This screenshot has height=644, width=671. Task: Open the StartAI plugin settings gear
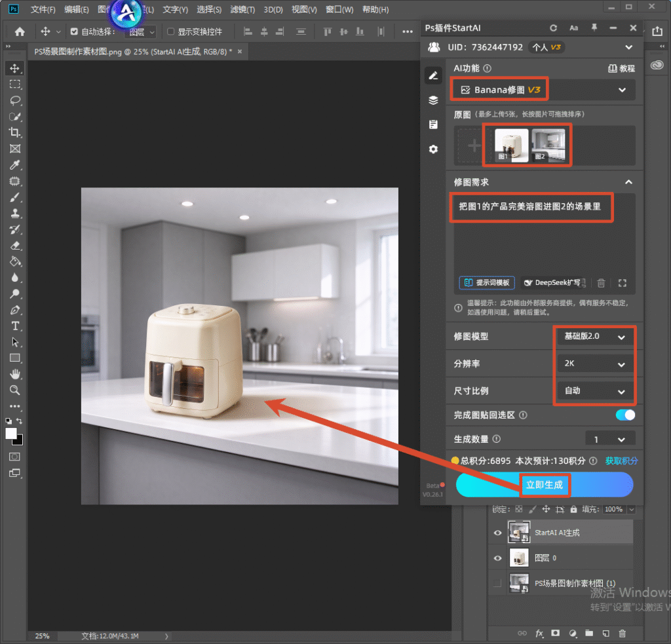coord(434,149)
